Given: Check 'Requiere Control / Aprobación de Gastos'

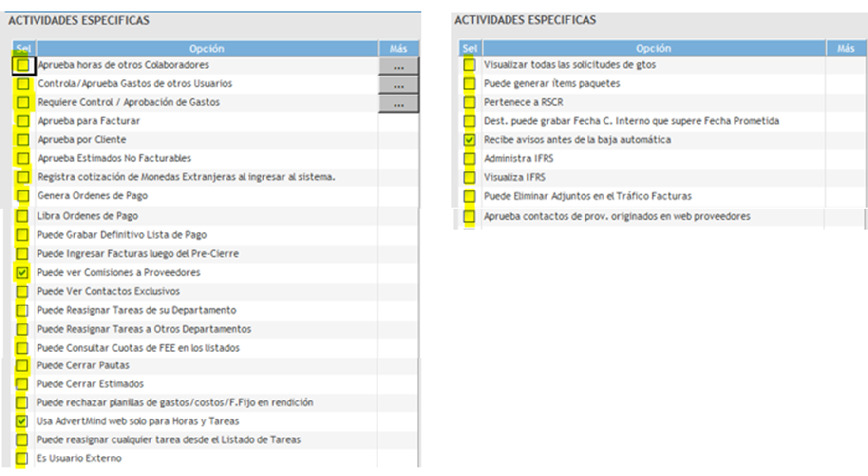Looking at the screenshot, I should point(23,102).
